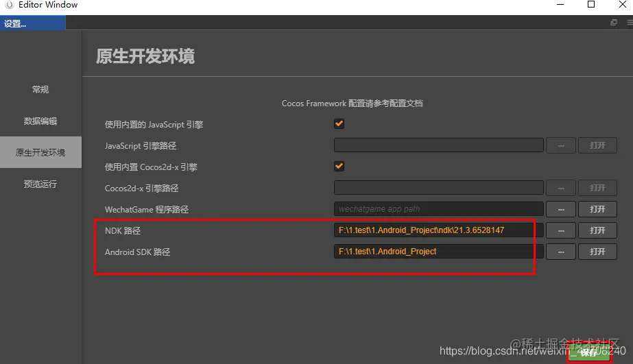Screen dimensions: 633x364
Task: Minimize the Editor Window
Action: 560,4
